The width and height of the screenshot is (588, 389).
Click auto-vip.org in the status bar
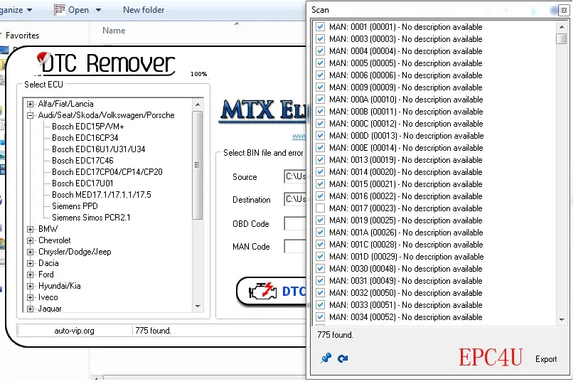[x=74, y=331]
